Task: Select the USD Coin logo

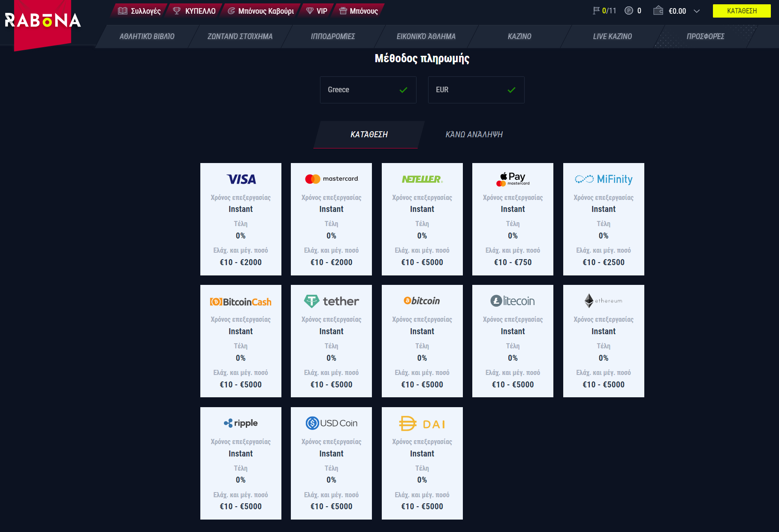Action: click(x=332, y=423)
